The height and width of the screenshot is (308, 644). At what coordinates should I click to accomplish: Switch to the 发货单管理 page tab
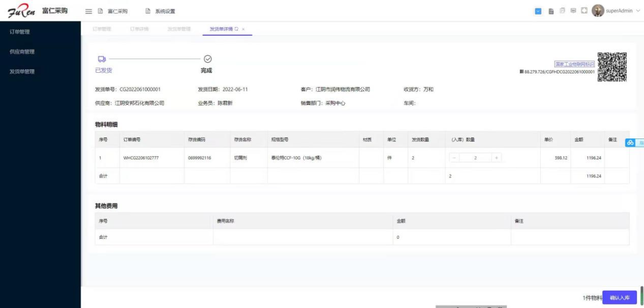179,29
